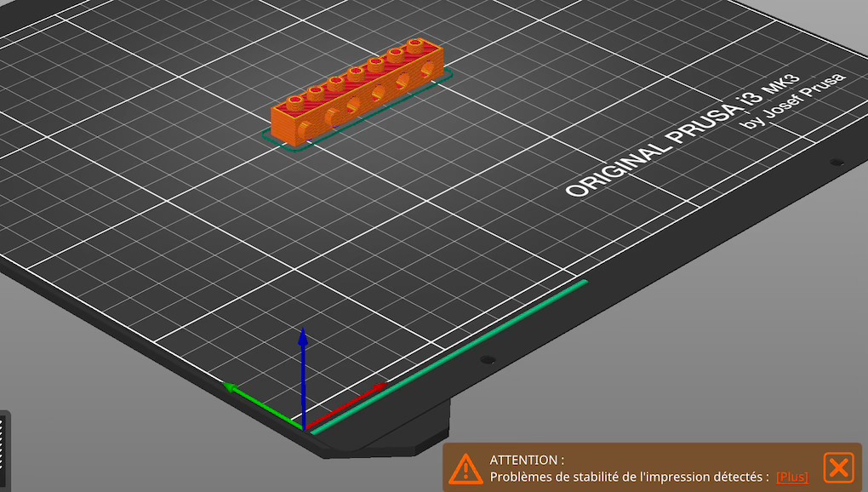Open the [Plus] link in the warning
Viewport: 868px width, 492px height.
pos(792,477)
